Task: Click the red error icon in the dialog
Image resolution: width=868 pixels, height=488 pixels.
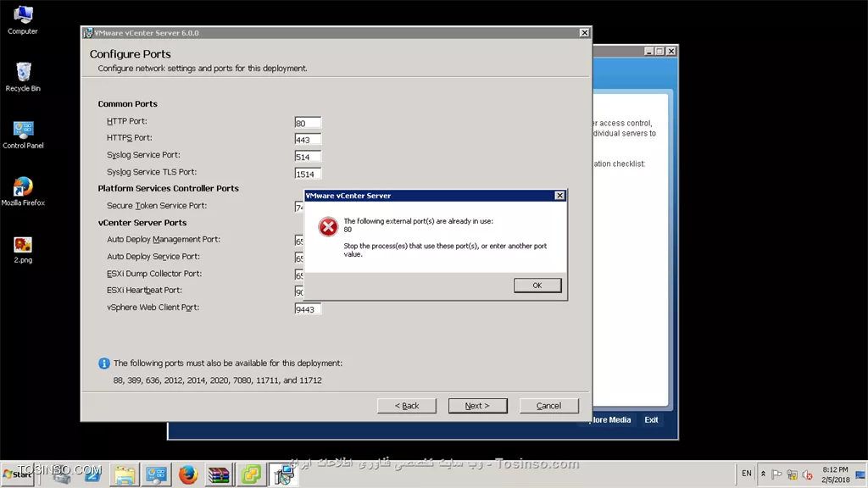Action: [x=328, y=226]
